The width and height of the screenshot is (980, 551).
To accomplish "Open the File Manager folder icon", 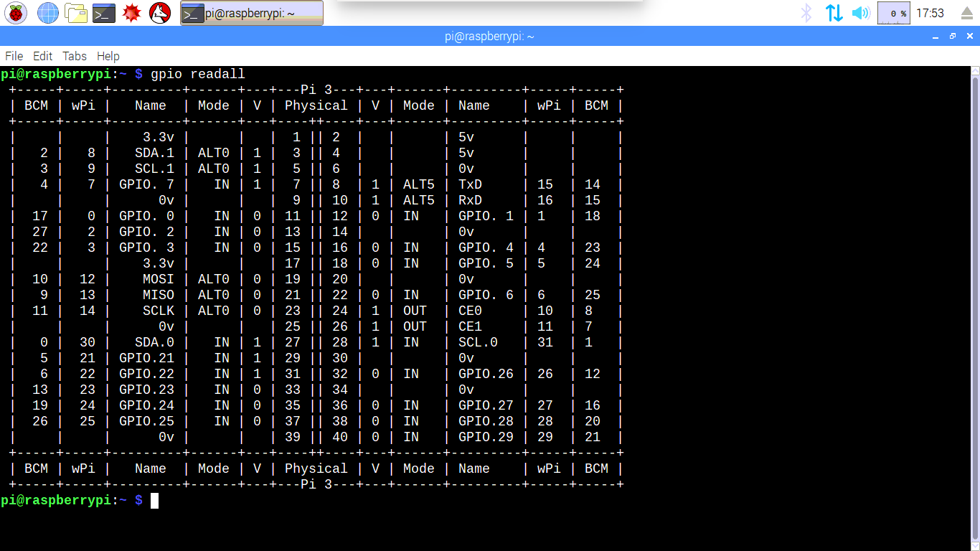I will tap(76, 12).
